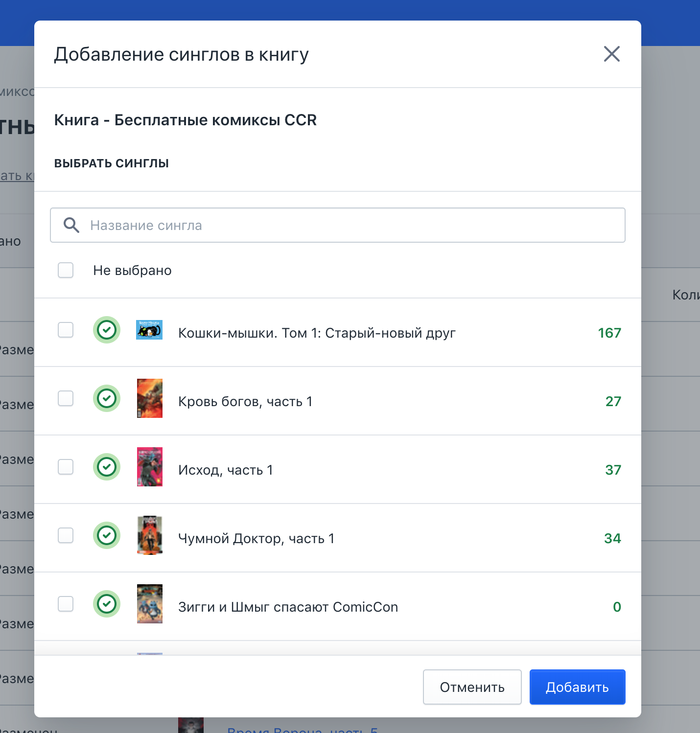The width and height of the screenshot is (700, 733).
Task: Click green status icon of Зигги и Шмыг row
Action: click(x=107, y=604)
